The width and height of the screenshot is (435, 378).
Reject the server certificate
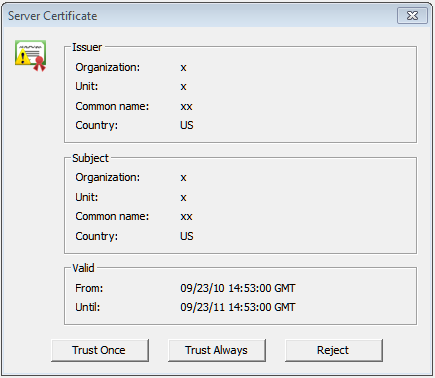[334, 350]
